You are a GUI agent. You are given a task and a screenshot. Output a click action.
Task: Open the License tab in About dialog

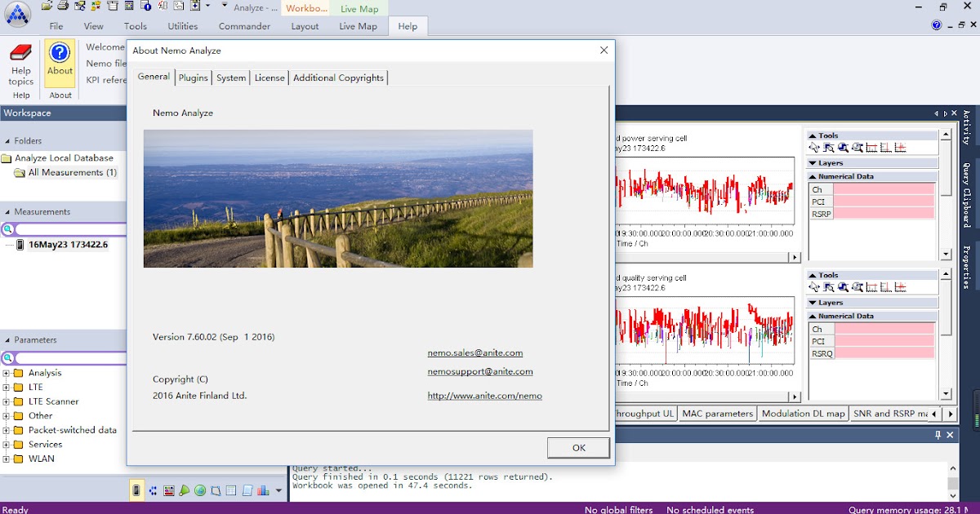point(269,78)
